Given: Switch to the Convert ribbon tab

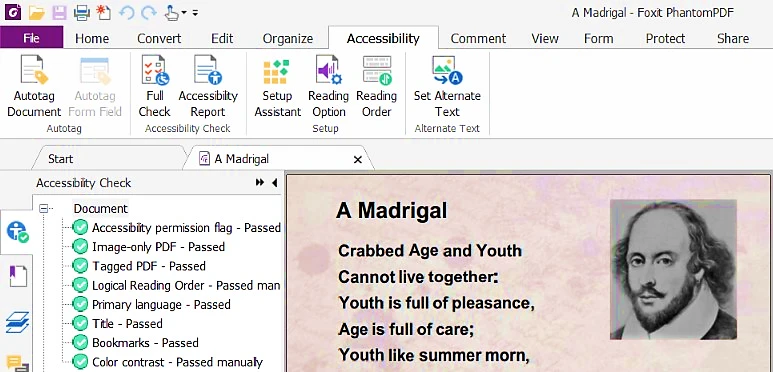Looking at the screenshot, I should click(159, 38).
